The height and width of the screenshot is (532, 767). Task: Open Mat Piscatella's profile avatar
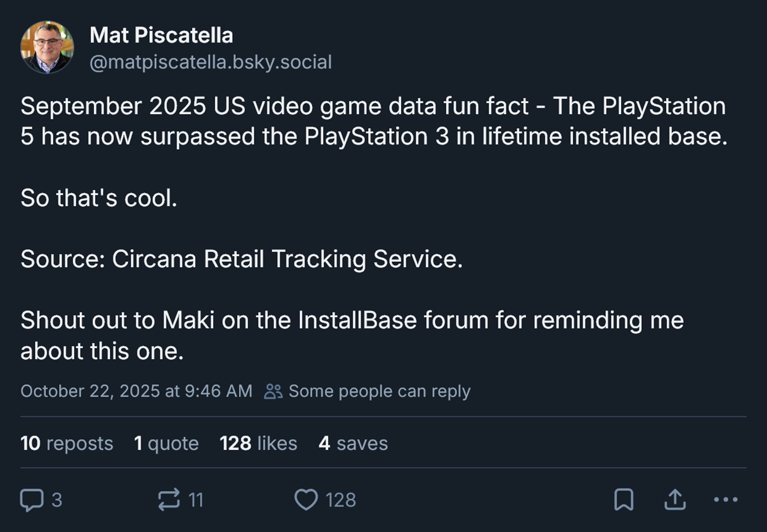point(47,48)
